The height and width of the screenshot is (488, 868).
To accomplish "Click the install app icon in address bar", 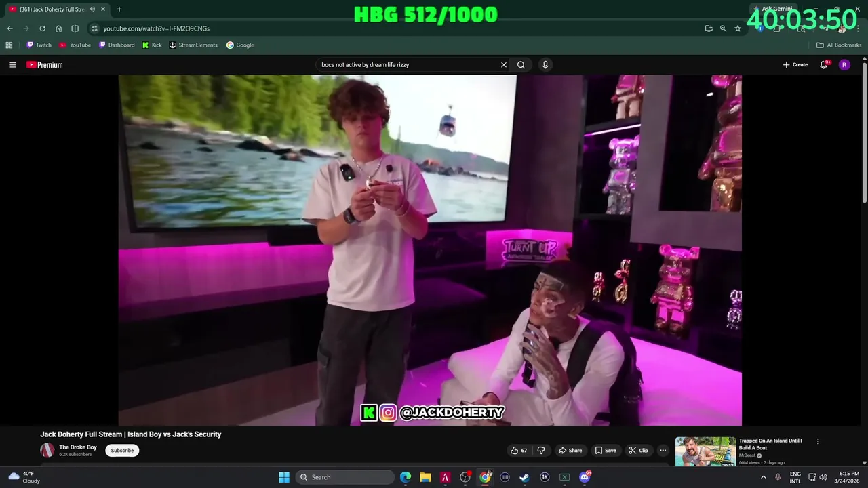I will (709, 28).
